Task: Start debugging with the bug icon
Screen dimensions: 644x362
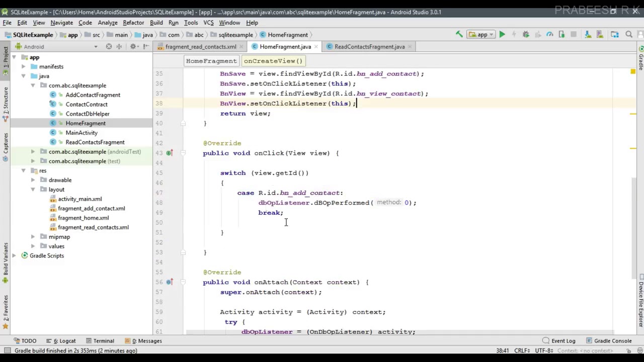Action: pos(526,35)
